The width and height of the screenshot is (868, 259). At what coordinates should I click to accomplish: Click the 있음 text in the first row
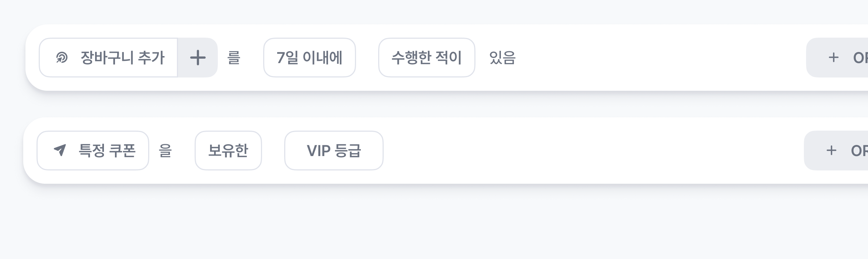pyautogui.click(x=502, y=58)
